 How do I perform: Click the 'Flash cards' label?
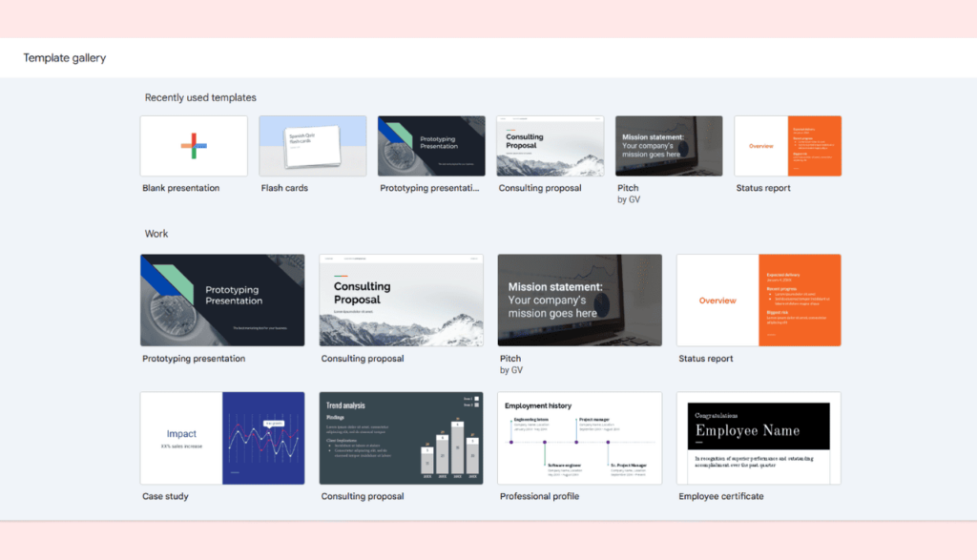tap(284, 188)
